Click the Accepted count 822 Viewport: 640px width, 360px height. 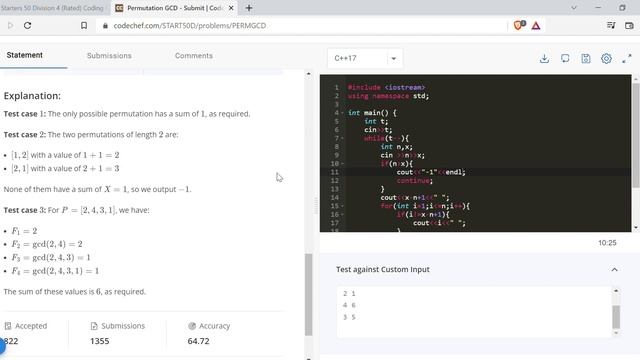pyautogui.click(x=11, y=341)
